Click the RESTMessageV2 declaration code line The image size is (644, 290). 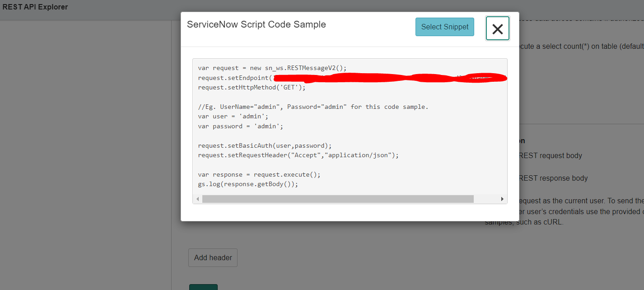[272, 68]
